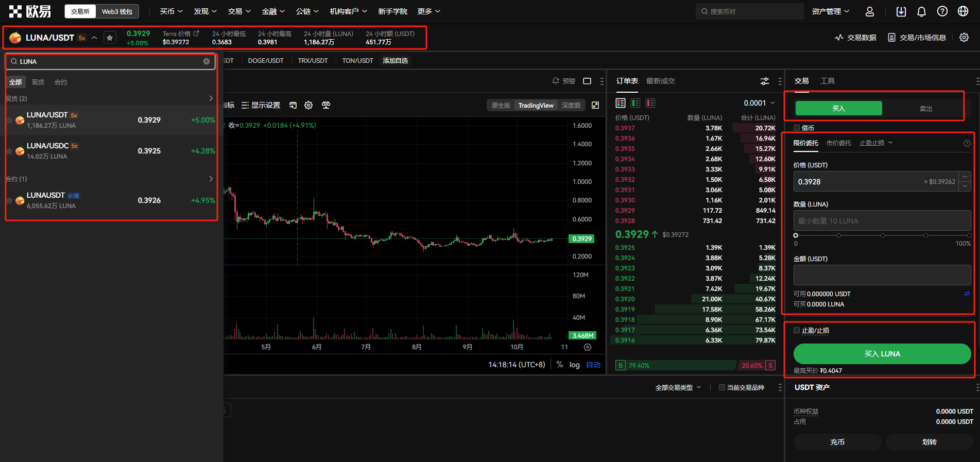Switch chart to 原生版
Image resolution: width=980 pixels, height=462 pixels.
501,105
